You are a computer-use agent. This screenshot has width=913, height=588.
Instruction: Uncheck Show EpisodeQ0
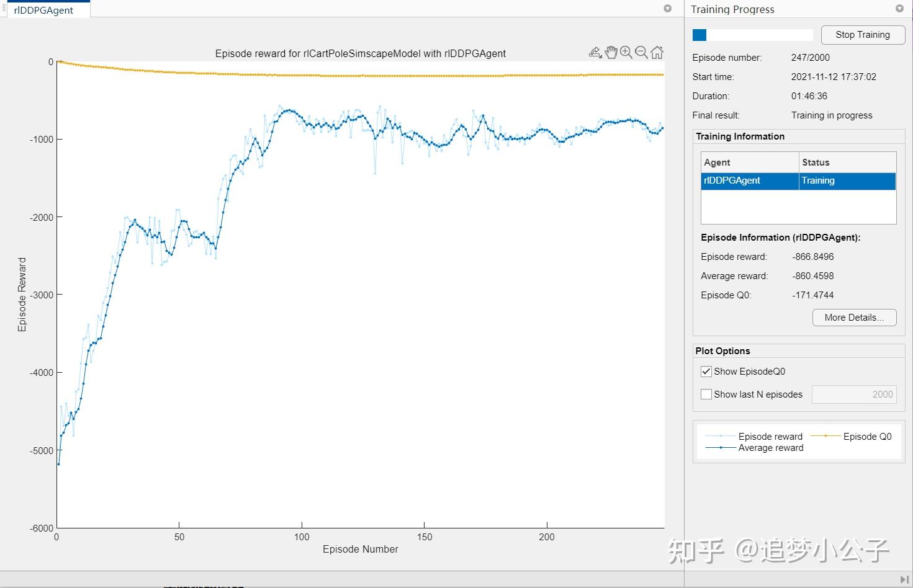(706, 371)
